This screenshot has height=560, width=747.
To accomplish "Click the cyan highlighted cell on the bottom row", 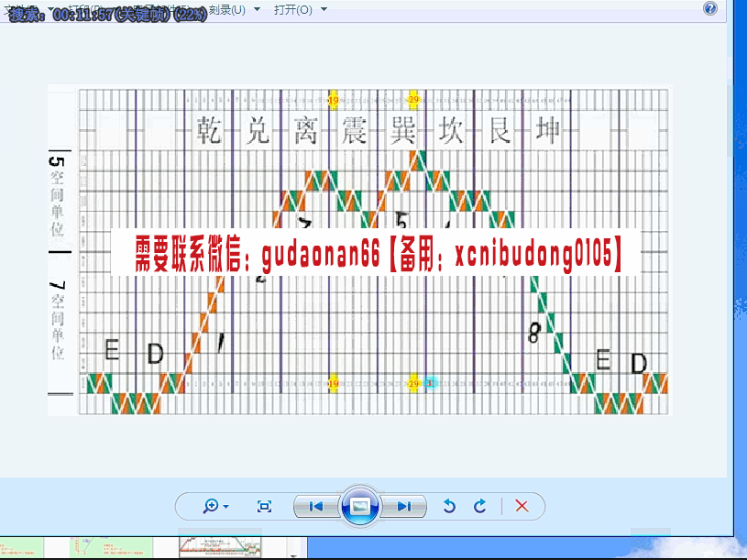I will 431,383.
